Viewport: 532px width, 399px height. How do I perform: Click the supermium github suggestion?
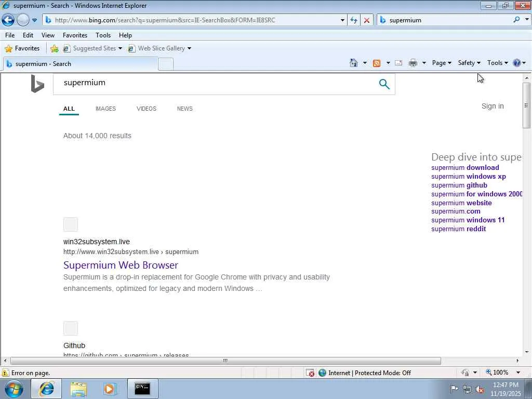click(x=459, y=185)
